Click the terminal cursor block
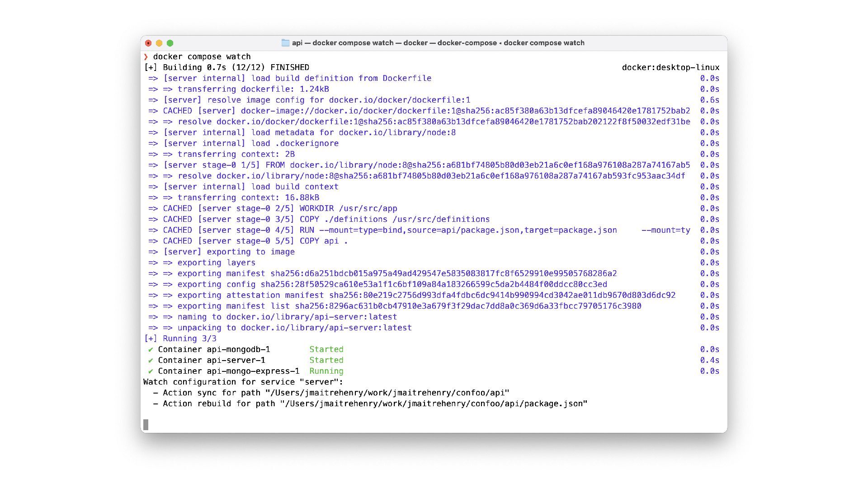This screenshot has height=488, width=868. tap(146, 425)
